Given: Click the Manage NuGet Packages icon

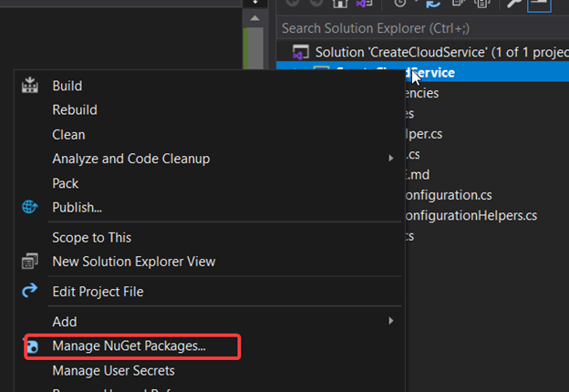Looking at the screenshot, I should click(x=32, y=346).
